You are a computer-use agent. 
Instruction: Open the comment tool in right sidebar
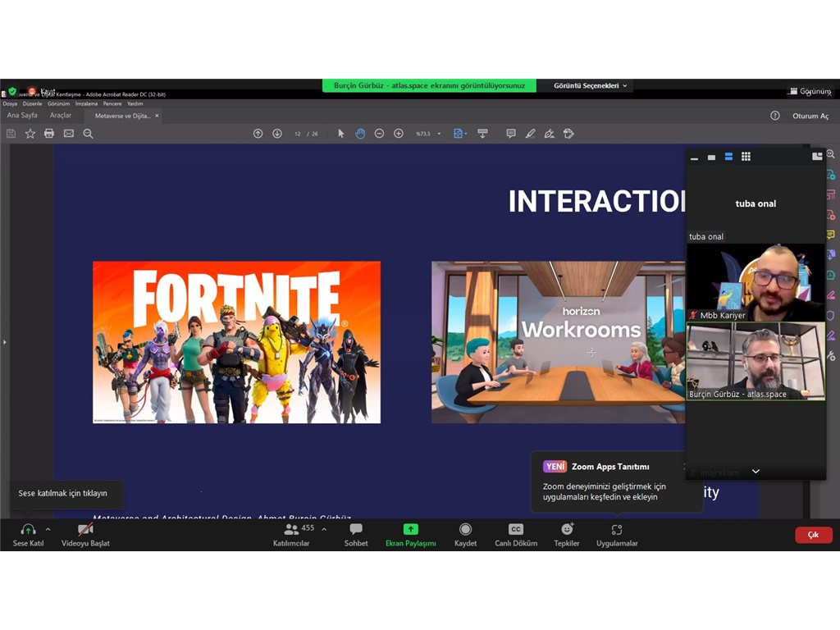830,235
